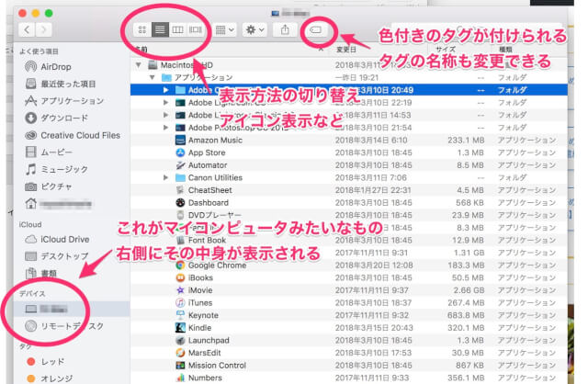
Task: Select Keynote in the list
Action: tap(203, 315)
